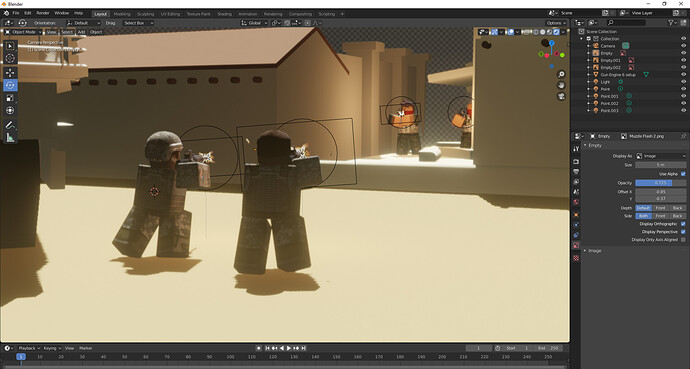
Task: Adjust the Opacity slider
Action: click(661, 183)
